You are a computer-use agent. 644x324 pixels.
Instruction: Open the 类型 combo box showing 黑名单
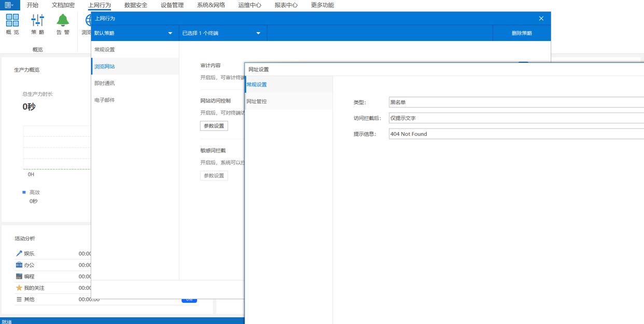point(516,102)
